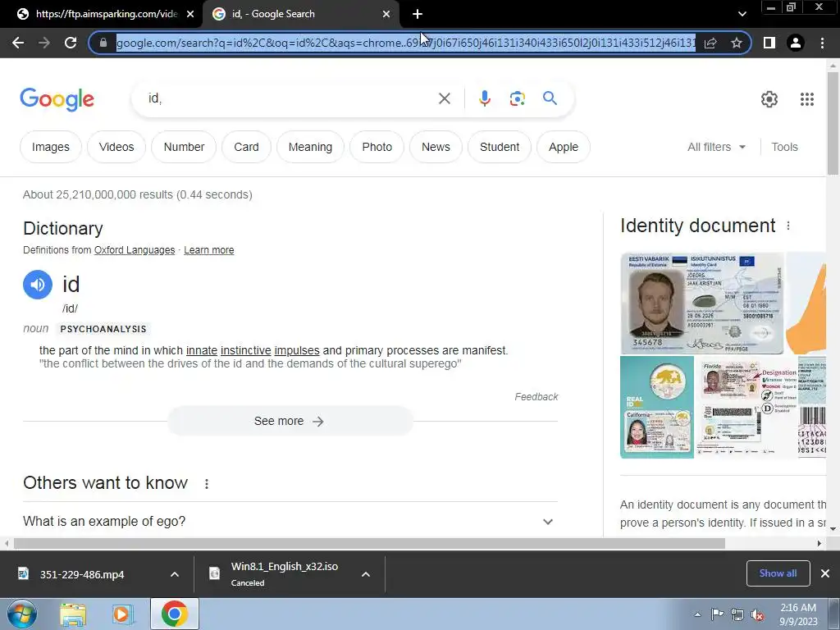Open the Google apps grid
Screen dimensions: 840x630
pos(807,99)
